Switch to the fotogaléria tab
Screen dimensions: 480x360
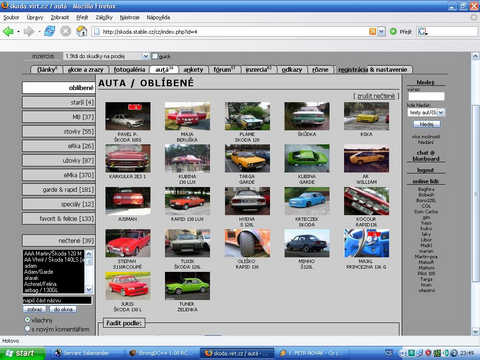129,69
